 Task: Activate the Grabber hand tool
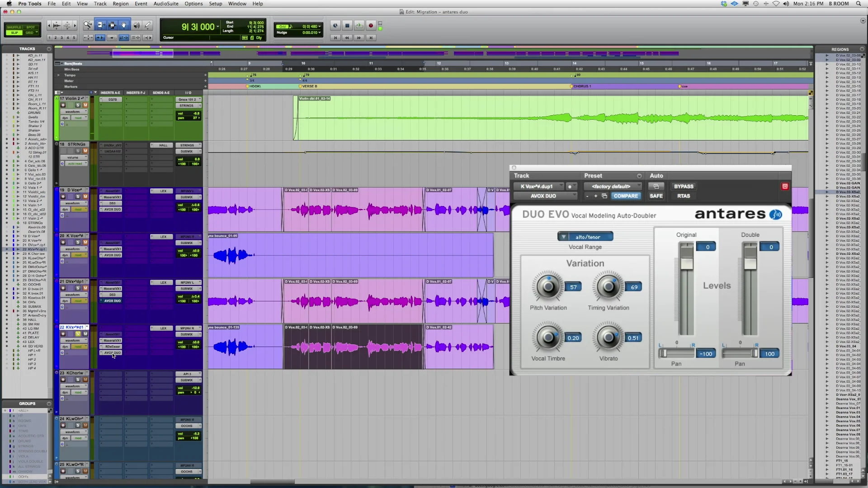pyautogui.click(x=124, y=25)
